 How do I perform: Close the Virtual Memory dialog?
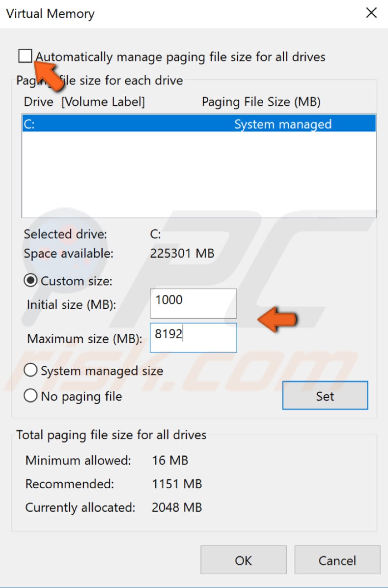pos(371,13)
